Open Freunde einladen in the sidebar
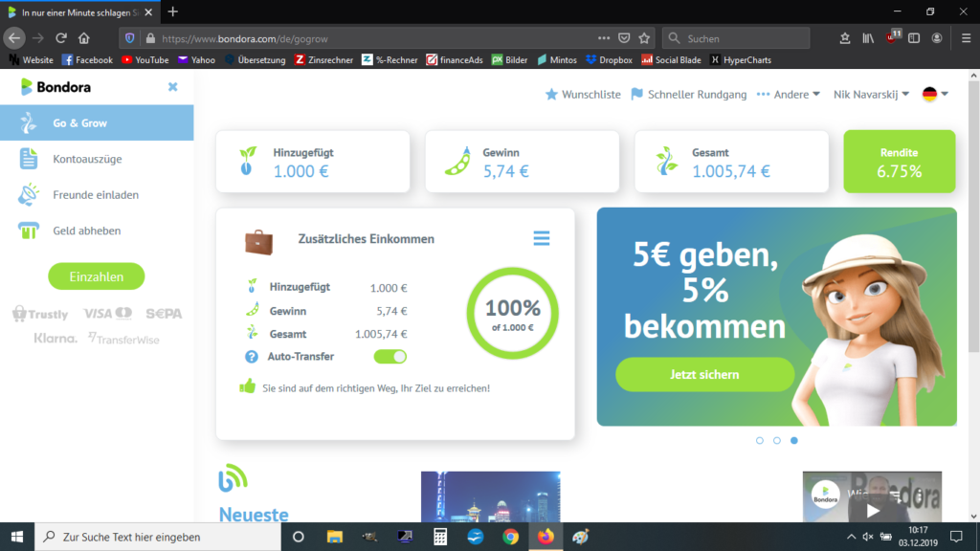Viewport: 980px width, 551px height. click(97, 195)
